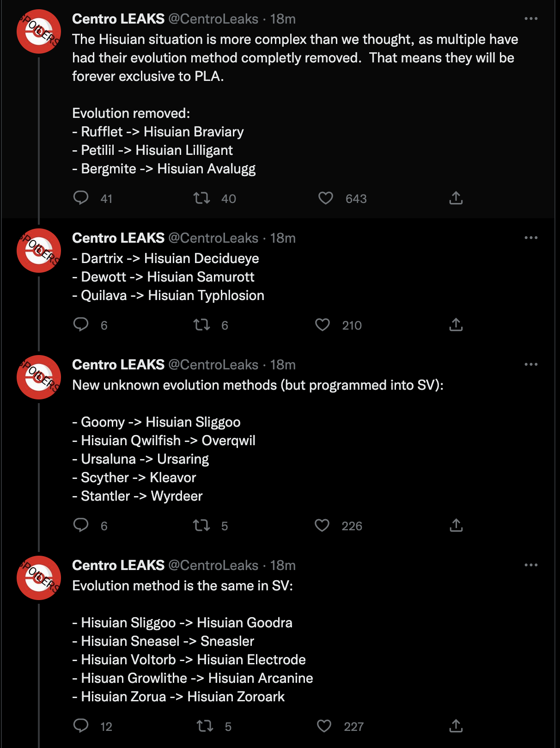Open more menu on unknown methods tweet
The width and height of the screenshot is (560, 748).
tap(531, 365)
